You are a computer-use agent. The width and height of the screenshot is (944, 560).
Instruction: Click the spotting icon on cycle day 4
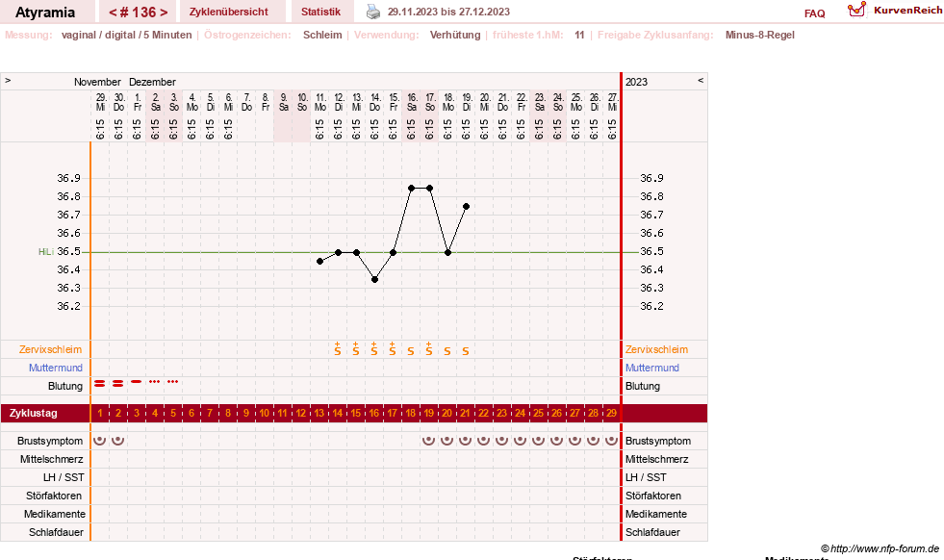[155, 382]
